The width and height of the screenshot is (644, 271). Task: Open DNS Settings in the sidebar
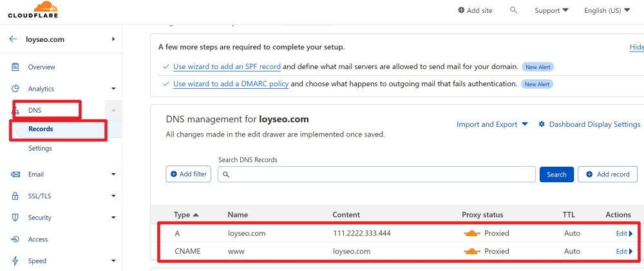coord(40,148)
